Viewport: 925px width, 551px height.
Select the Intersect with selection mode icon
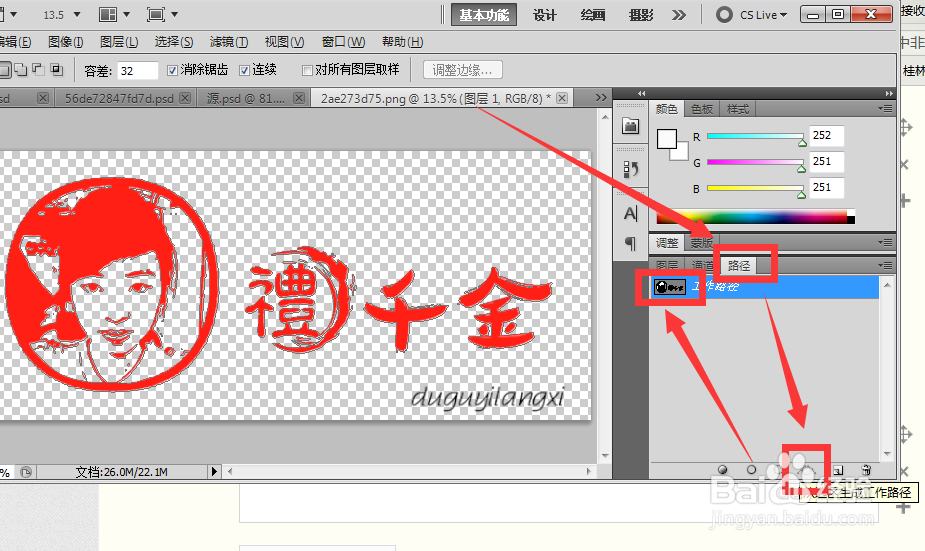(57, 70)
